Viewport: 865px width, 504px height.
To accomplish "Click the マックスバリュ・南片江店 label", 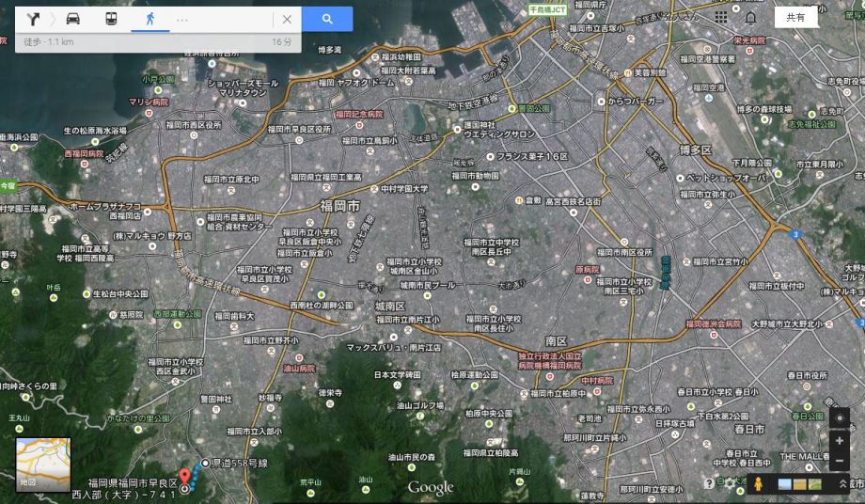I will (x=393, y=348).
